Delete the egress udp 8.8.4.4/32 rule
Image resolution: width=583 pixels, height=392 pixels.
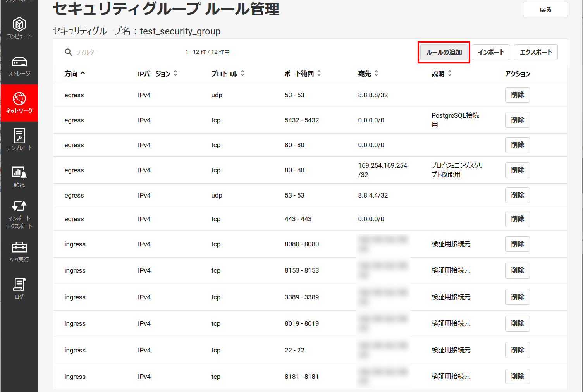(x=518, y=195)
